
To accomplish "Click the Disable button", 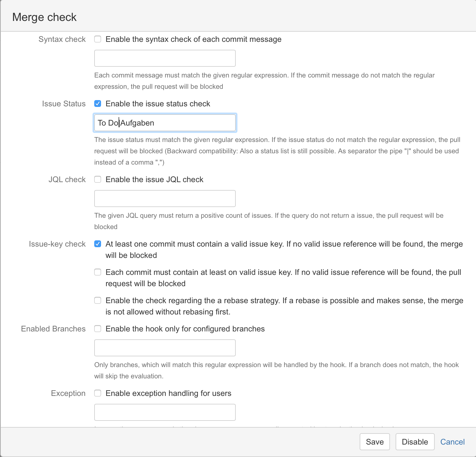I will [415, 442].
